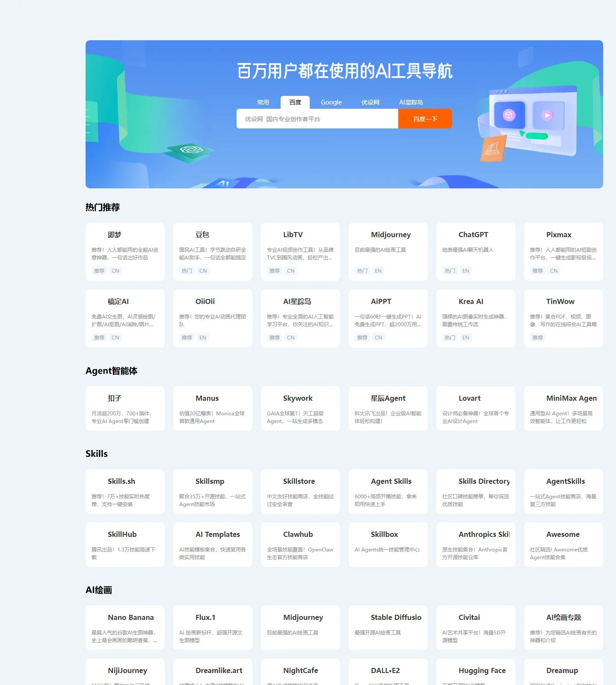Click the 推荐 tag on the TinWow card
Image resolution: width=616 pixels, height=685 pixels.
tap(538, 337)
